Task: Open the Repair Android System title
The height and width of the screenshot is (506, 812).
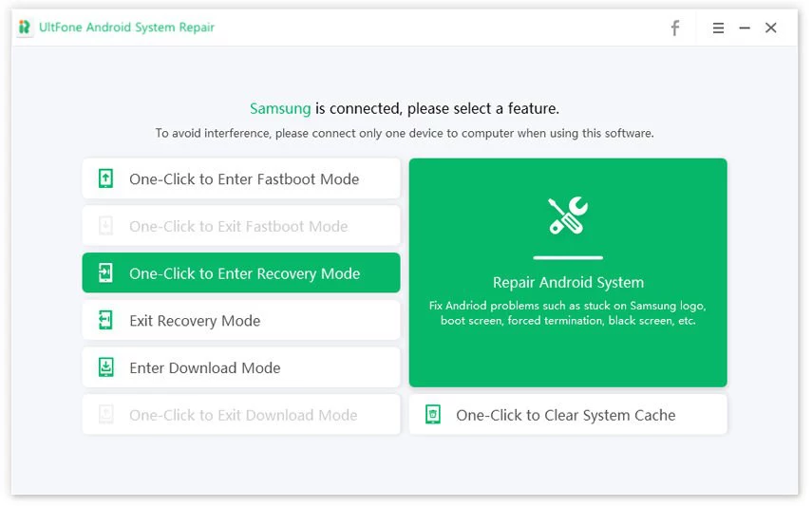Action: tap(568, 282)
